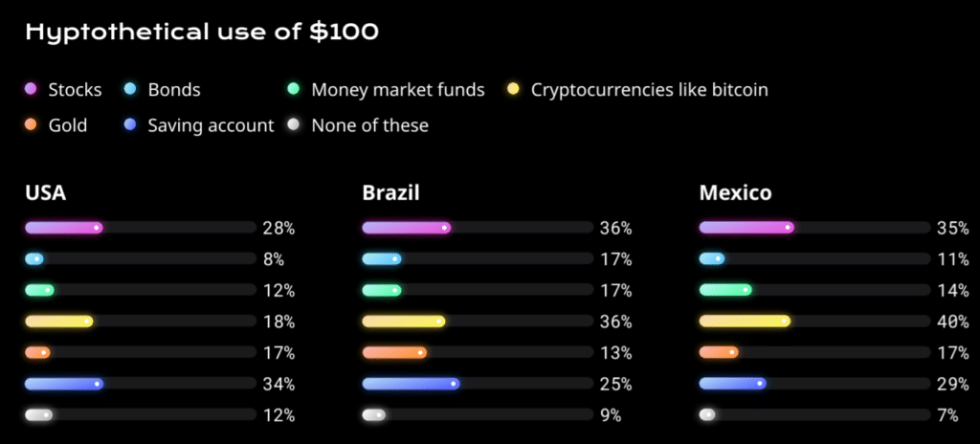Click USA stocks bar at 28%
The image size is (980, 444).
(64, 228)
